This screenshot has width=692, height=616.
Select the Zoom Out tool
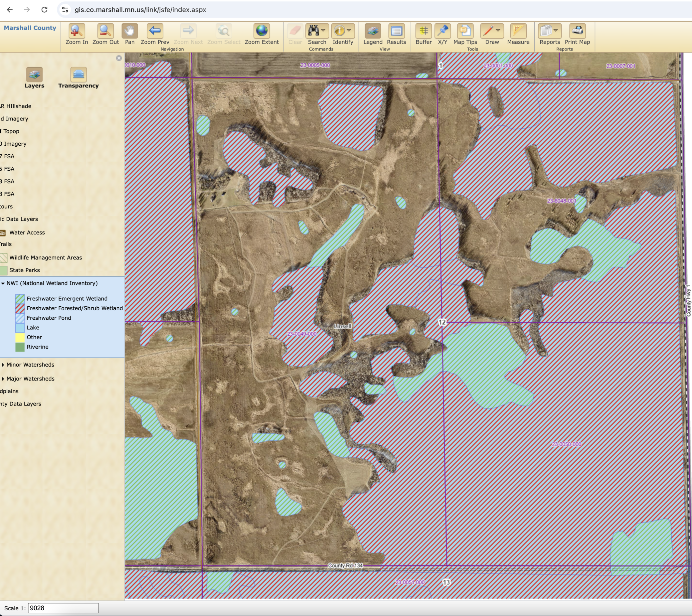click(105, 31)
